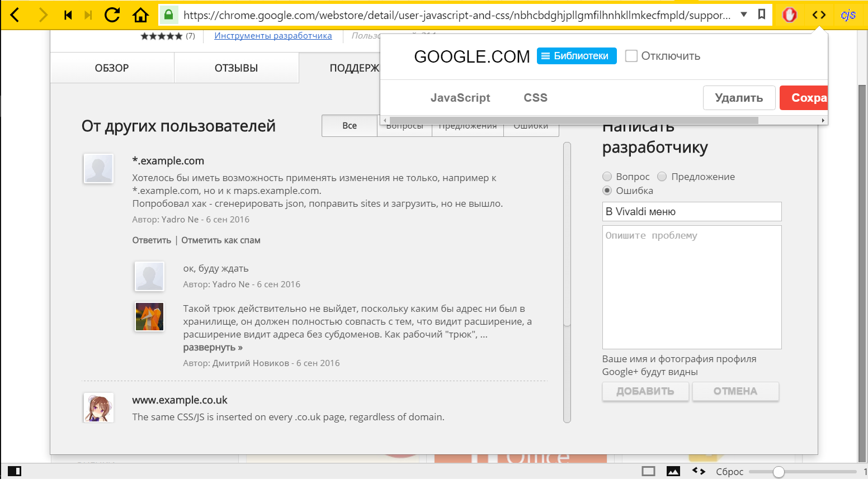Click the page tiling rectangle icon
This screenshot has height=503, width=868.
[x=648, y=471]
